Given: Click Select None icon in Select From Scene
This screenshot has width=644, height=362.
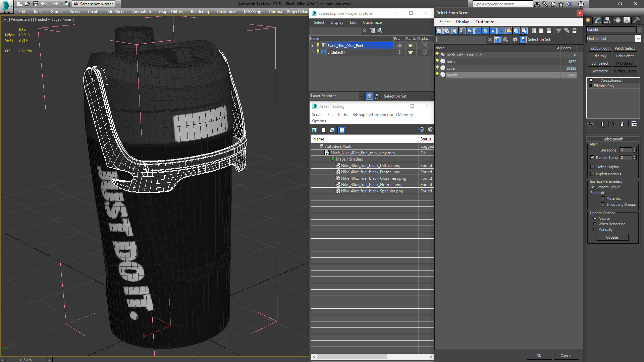Looking at the screenshot, I should pos(541,31).
